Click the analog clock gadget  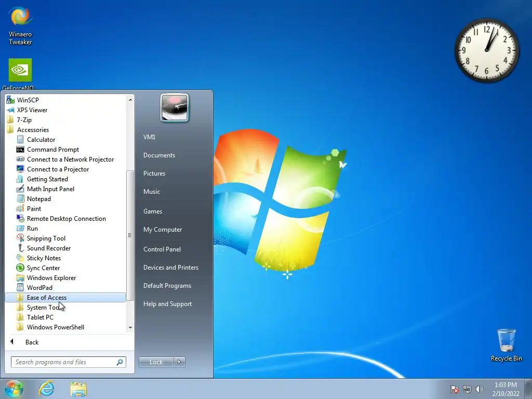pos(486,50)
